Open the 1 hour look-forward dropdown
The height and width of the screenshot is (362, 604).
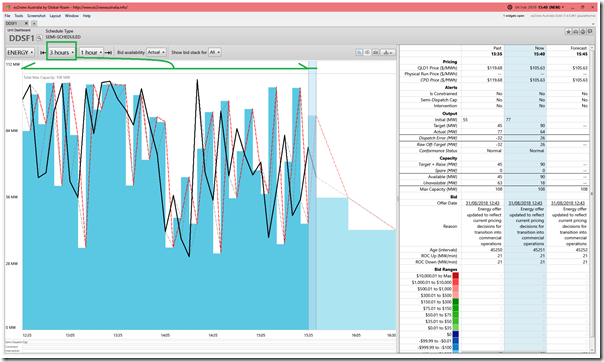(91, 52)
